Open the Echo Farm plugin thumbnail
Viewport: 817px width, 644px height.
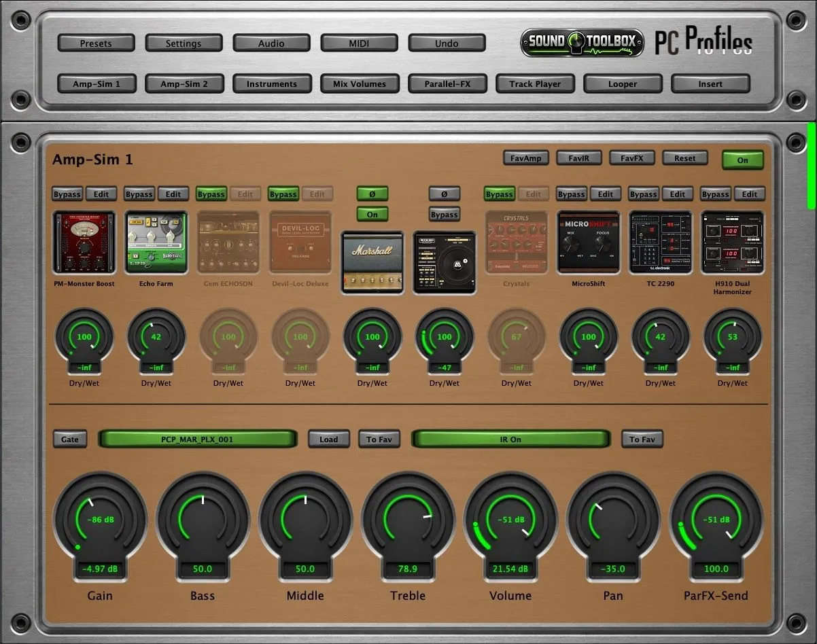tap(156, 243)
